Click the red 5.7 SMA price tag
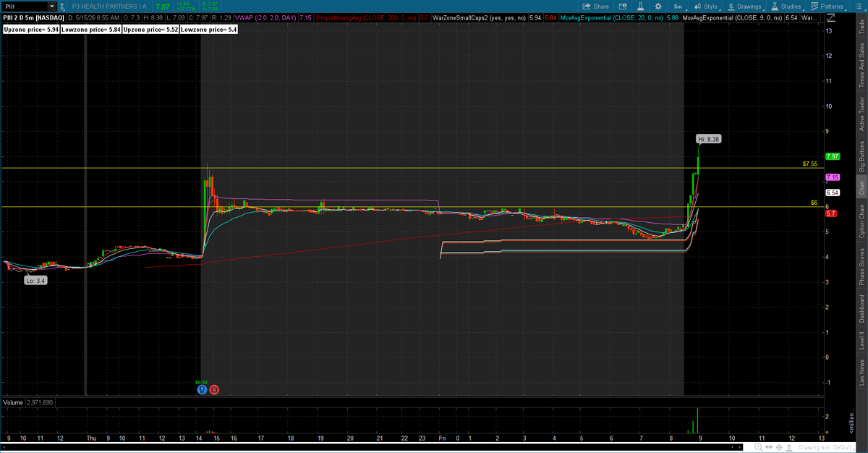Image resolution: width=868 pixels, height=453 pixels. point(831,213)
